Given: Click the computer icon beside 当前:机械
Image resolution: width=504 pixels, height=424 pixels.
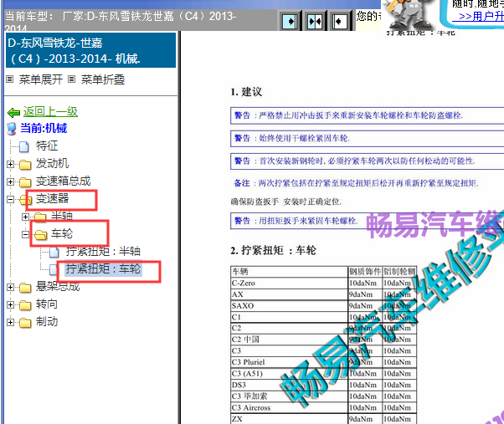Looking at the screenshot, I should click(x=12, y=129).
